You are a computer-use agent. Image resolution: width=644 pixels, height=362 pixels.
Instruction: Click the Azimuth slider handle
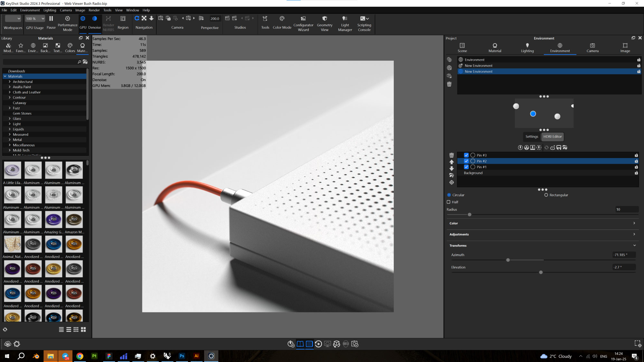point(508,260)
